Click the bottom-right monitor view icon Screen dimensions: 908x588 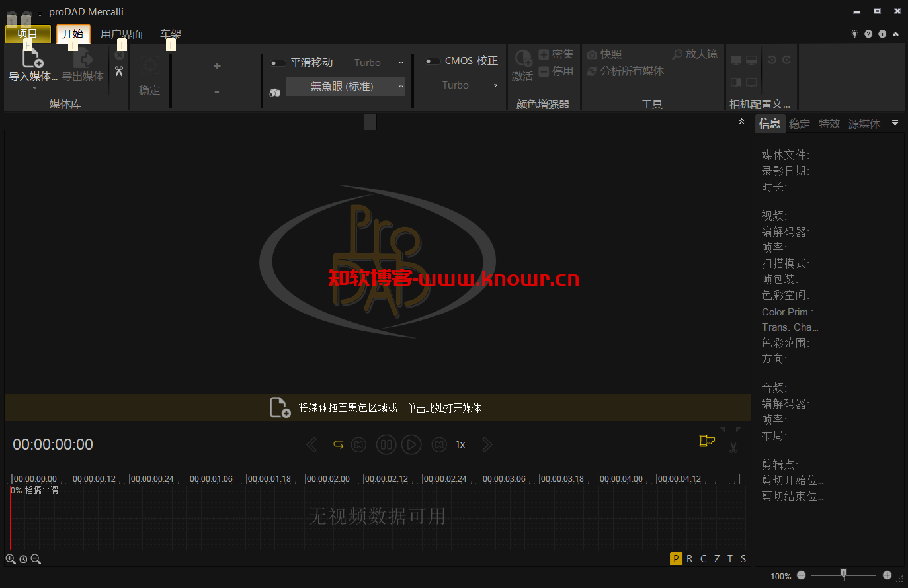point(751,83)
